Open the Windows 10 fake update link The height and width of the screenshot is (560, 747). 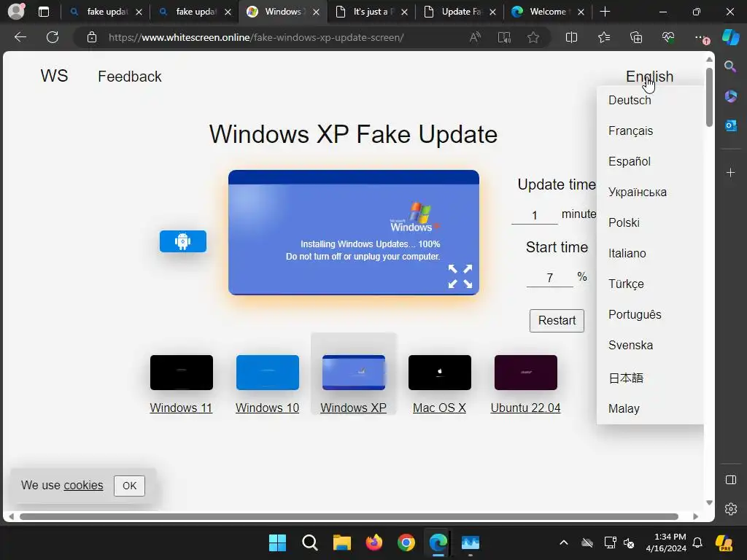click(267, 408)
